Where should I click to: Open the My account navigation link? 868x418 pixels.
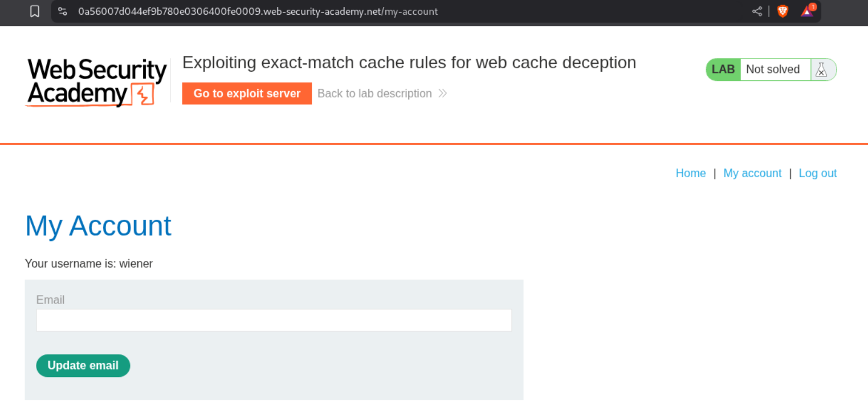coord(752,173)
